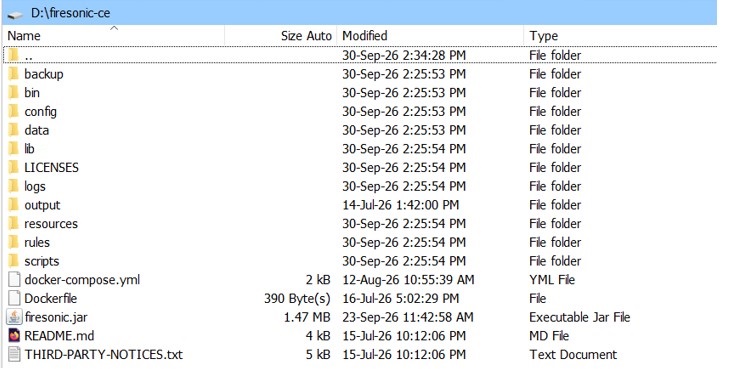Select the bin folder name
This screenshot has height=369, width=750.
(x=32, y=92)
